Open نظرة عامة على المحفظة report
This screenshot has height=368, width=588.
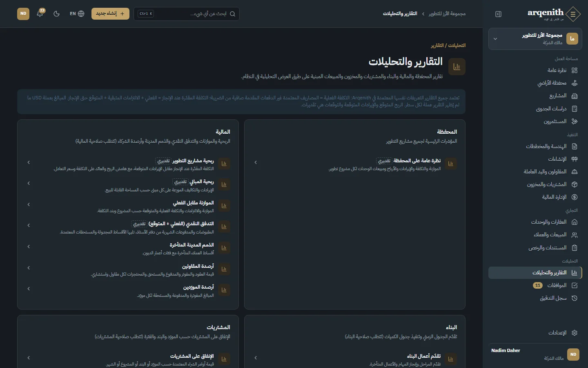tap(355, 164)
